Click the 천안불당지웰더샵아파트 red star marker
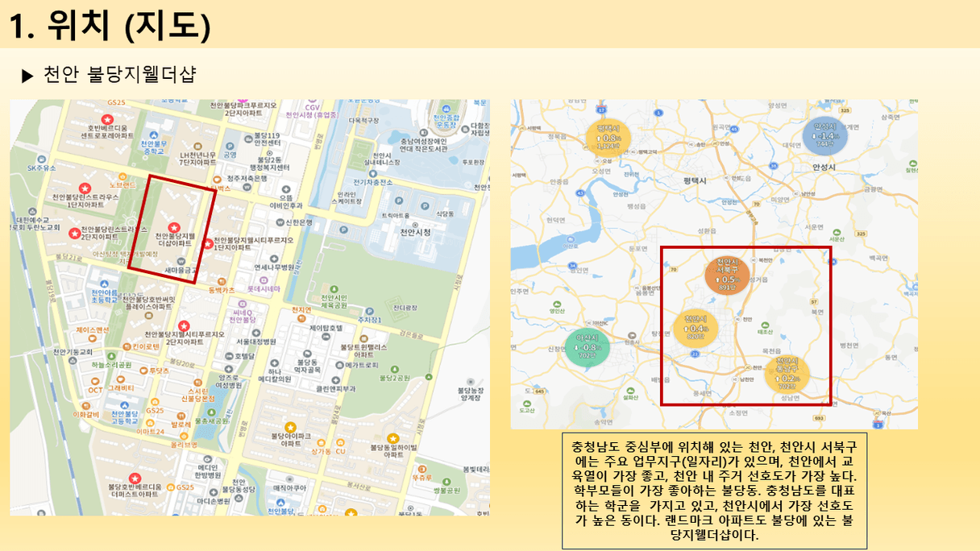This screenshot has width=980, height=551. (172, 228)
